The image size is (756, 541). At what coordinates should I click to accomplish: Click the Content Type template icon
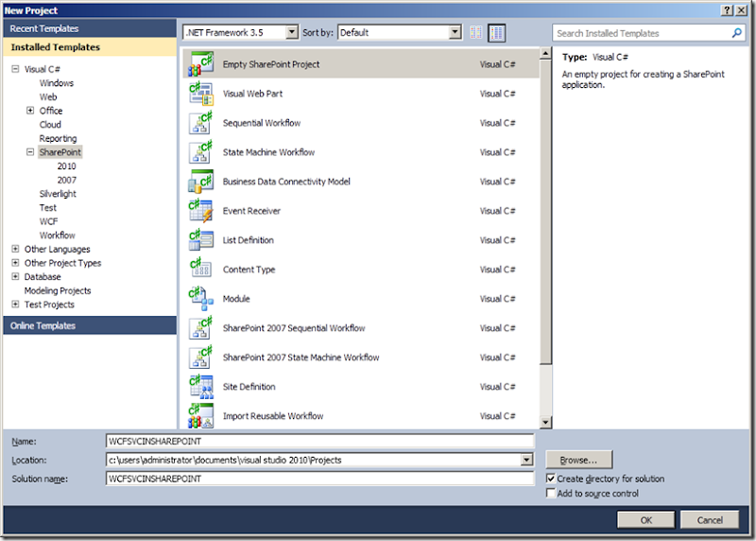(x=200, y=270)
